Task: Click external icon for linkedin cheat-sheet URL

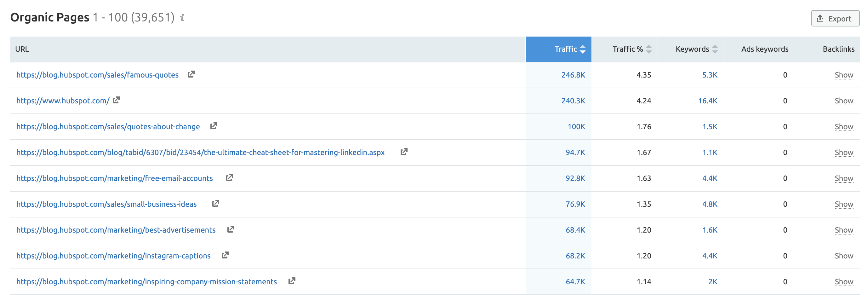Action: [x=404, y=152]
